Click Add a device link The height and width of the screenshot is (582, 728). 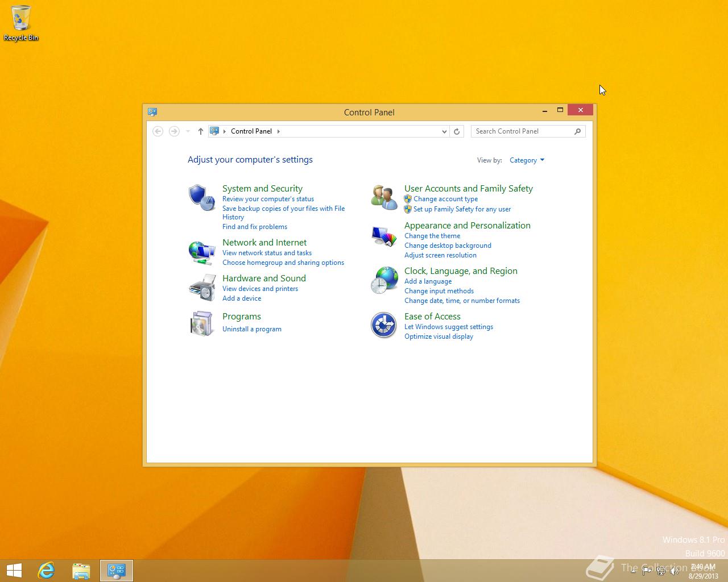pyautogui.click(x=242, y=298)
